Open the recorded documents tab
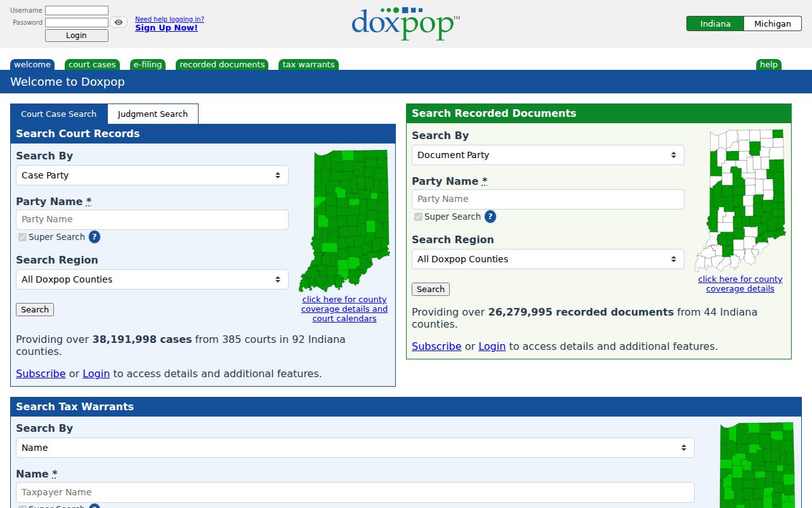 pyautogui.click(x=222, y=65)
